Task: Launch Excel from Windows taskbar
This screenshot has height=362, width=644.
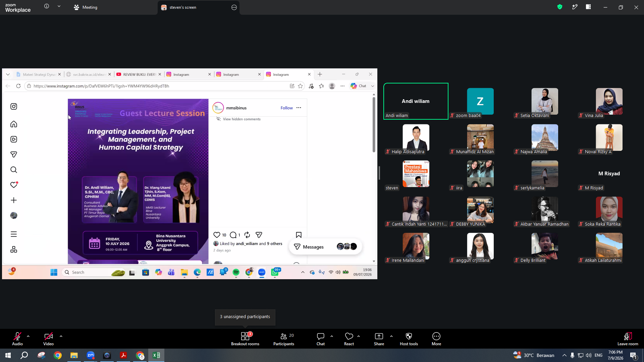Action: coord(156,355)
